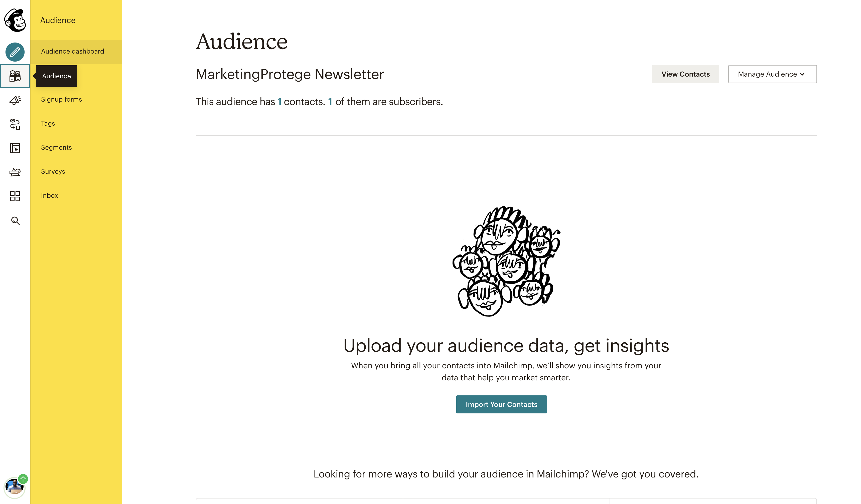
Task: Go to Surveys
Action: coord(53,171)
